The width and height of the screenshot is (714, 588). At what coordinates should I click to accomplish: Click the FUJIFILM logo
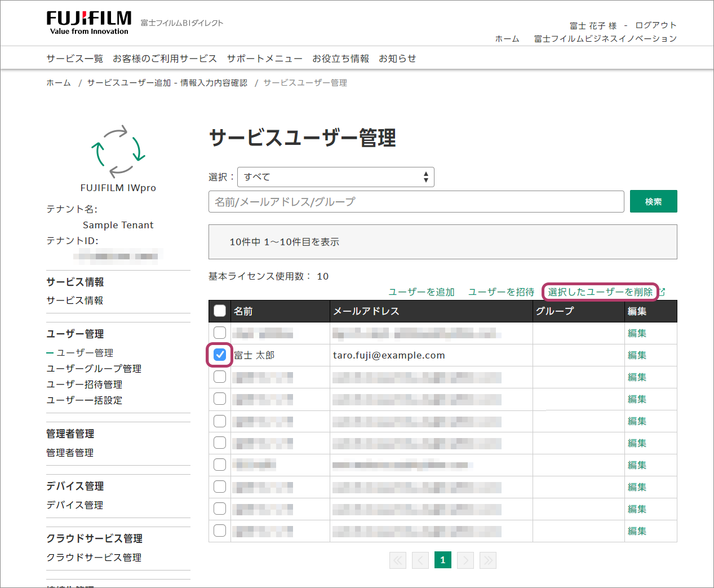point(89,23)
